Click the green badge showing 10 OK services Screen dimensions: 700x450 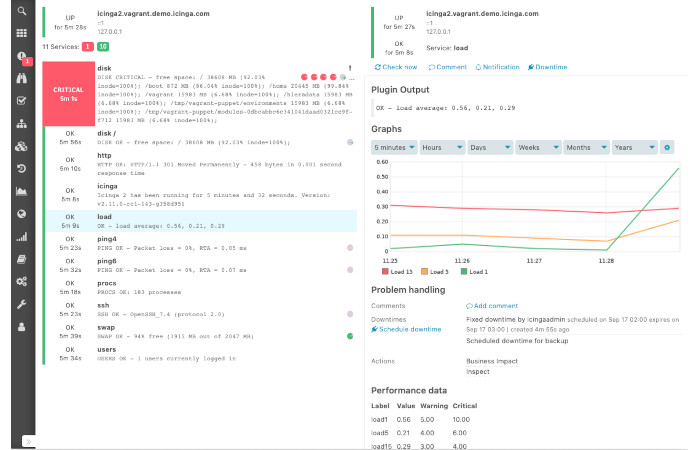click(103, 46)
